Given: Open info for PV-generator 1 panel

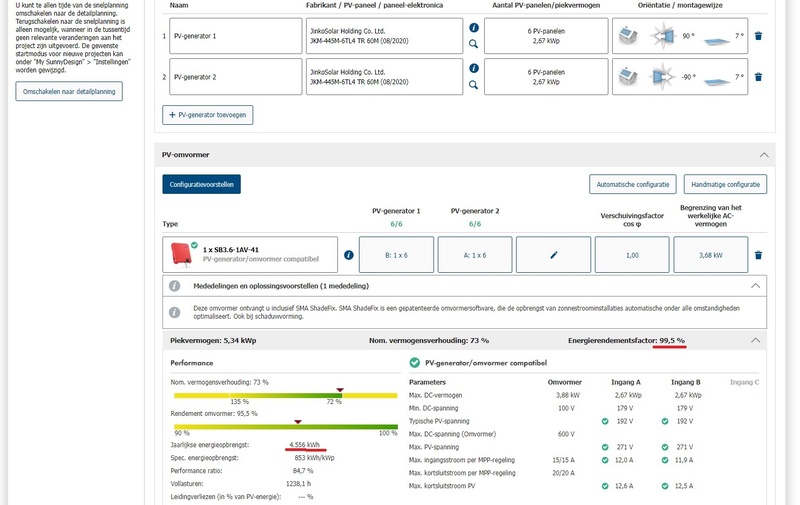Looking at the screenshot, I should (473, 28).
